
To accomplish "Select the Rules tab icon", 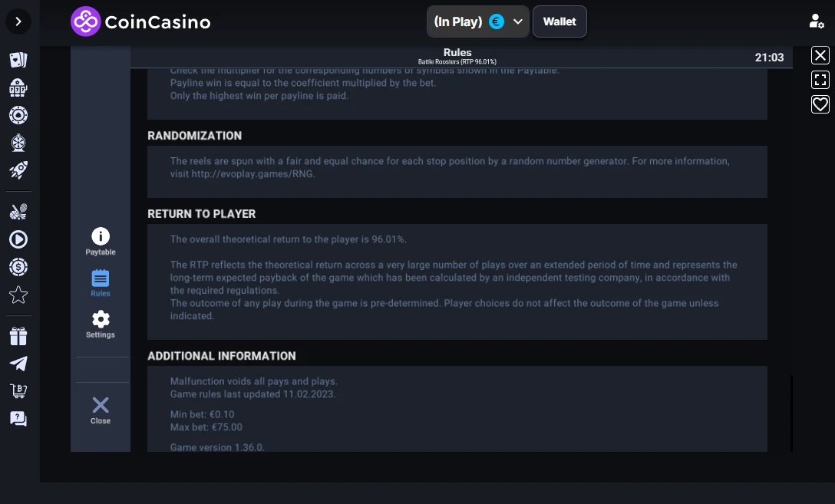I will click(100, 283).
